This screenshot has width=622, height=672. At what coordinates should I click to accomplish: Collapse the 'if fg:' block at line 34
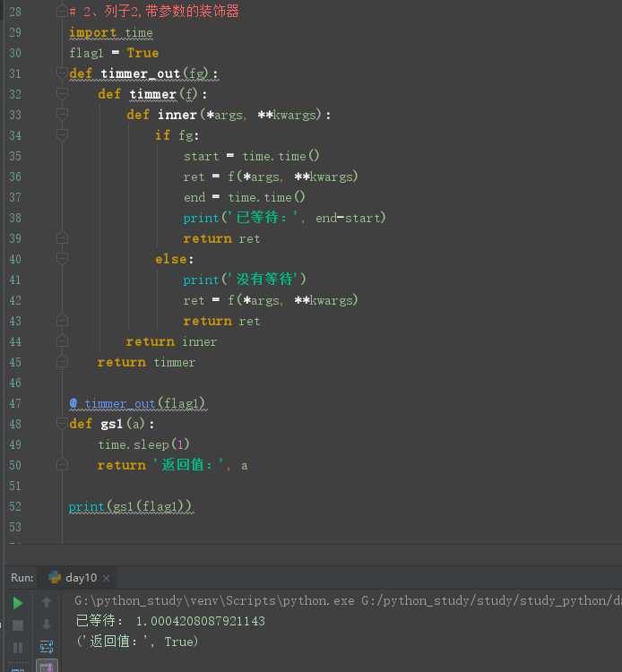click(x=61, y=135)
